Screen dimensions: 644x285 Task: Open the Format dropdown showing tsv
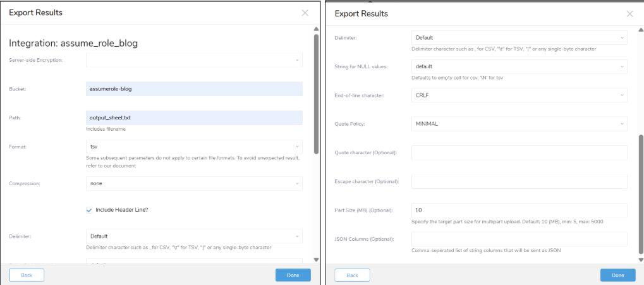pos(194,147)
